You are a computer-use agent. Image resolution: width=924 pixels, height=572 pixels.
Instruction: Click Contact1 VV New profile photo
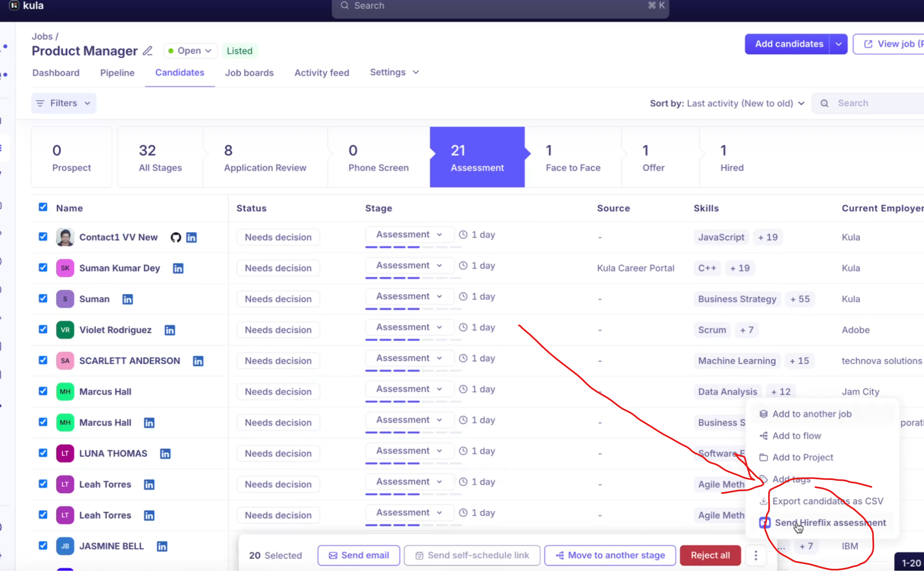pyautogui.click(x=65, y=237)
